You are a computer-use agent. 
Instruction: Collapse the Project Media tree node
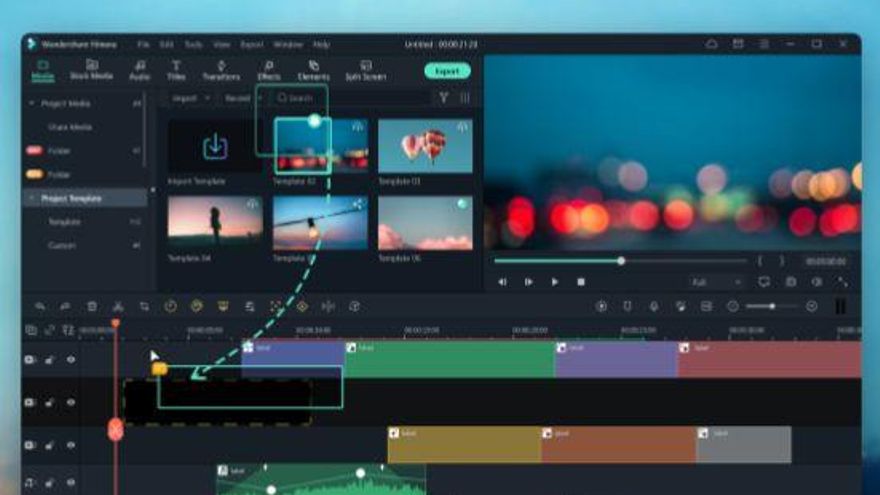click(31, 103)
